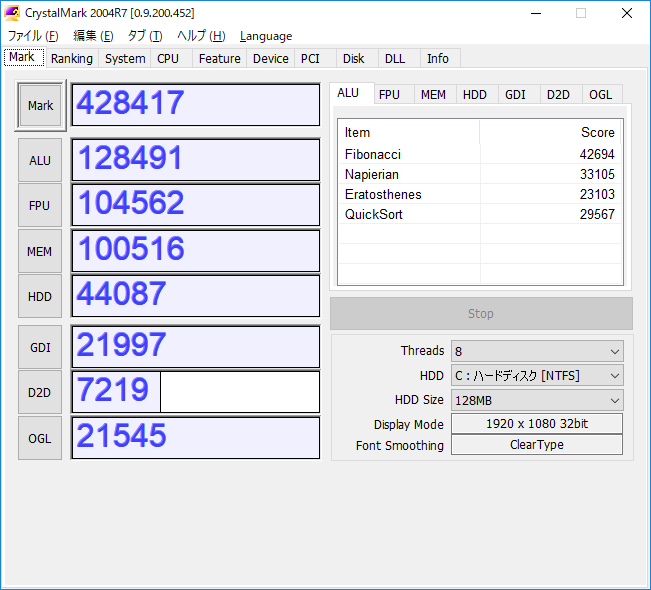The image size is (651, 590).
Task: Run the MEM benchmark button
Action: pyautogui.click(x=40, y=251)
